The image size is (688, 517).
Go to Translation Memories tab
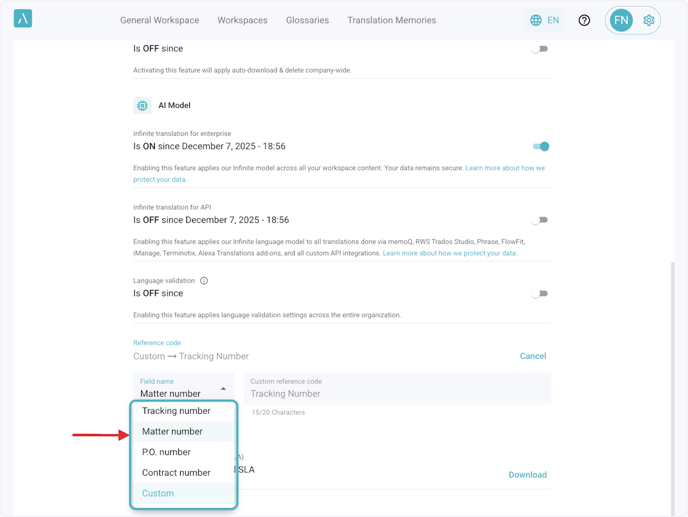[x=391, y=20]
